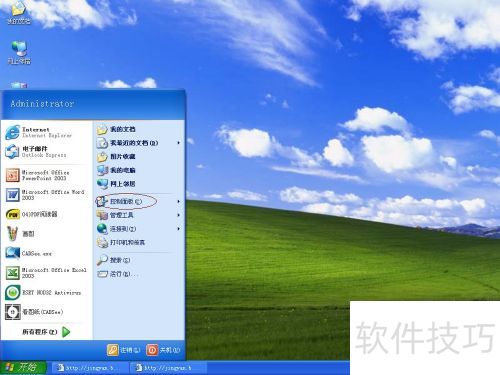This screenshot has height=375, width=500.
Task: Click the red Shut Down icon
Action: [152, 350]
